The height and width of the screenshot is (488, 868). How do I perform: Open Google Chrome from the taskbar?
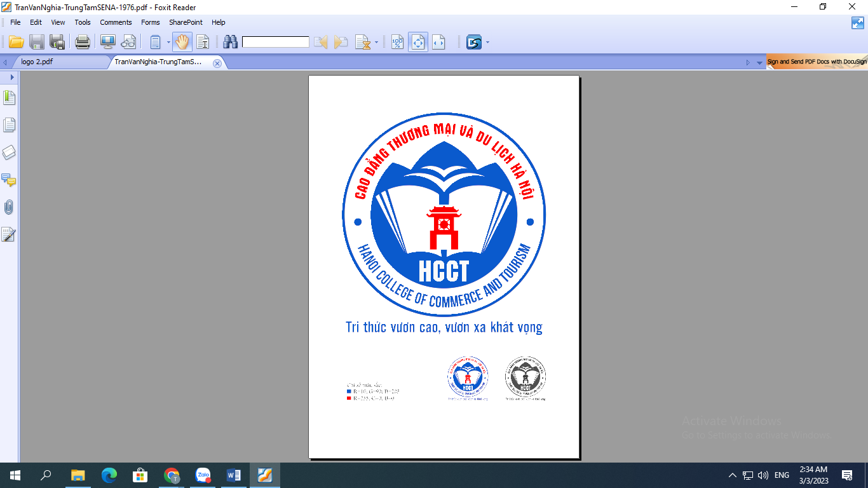click(172, 475)
